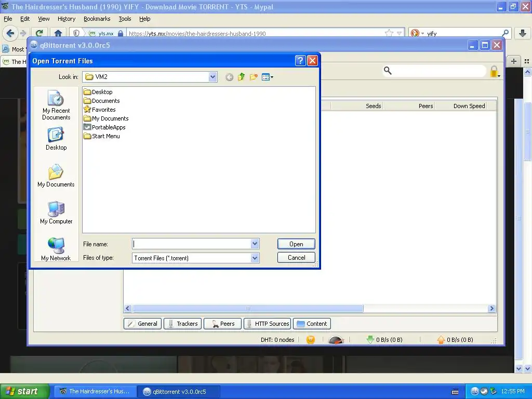Expand the Files of type dropdown

tap(255, 258)
